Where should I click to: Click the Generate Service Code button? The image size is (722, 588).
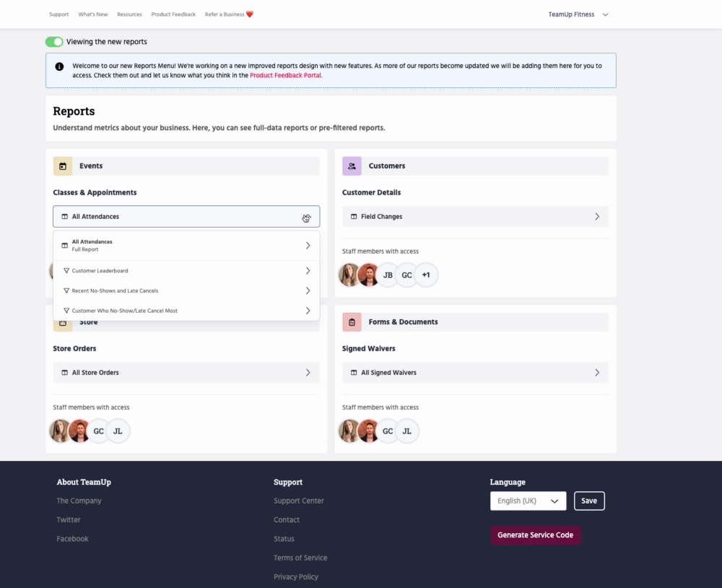[535, 535]
